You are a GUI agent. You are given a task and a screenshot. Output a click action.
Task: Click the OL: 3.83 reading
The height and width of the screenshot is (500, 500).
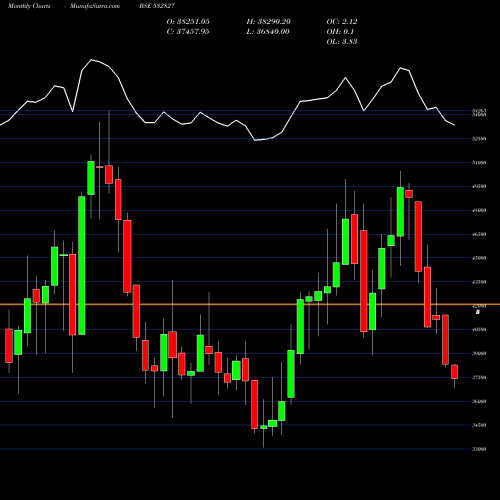point(342,42)
